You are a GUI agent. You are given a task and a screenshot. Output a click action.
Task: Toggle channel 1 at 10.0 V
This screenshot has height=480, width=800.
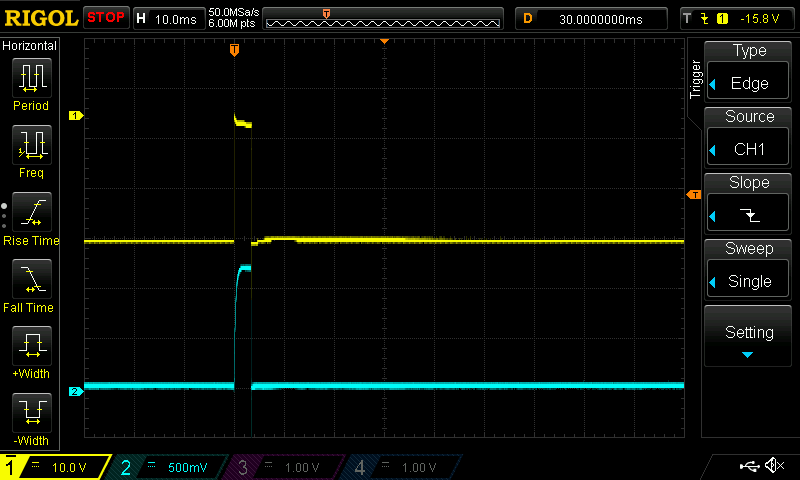(55, 467)
